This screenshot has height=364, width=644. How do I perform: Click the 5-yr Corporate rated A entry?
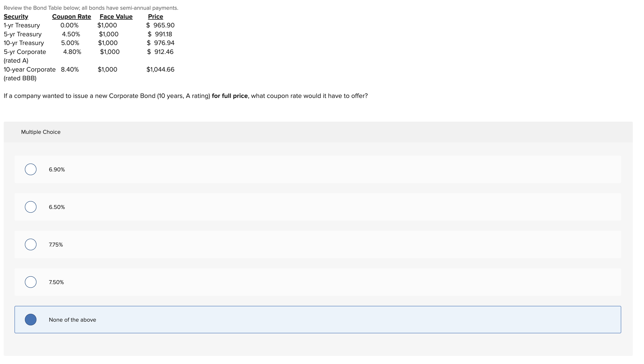click(x=25, y=52)
